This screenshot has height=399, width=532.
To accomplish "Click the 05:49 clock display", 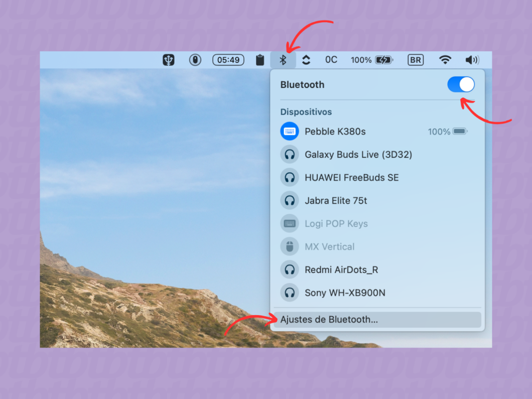I will point(228,60).
